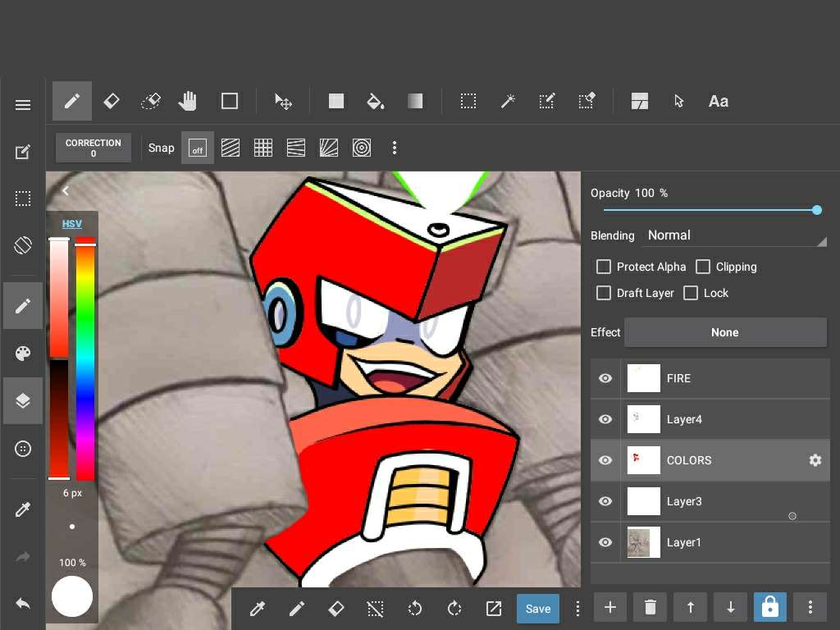Viewport: 840px width, 630px height.
Task: Click the Save button
Action: coord(538,609)
